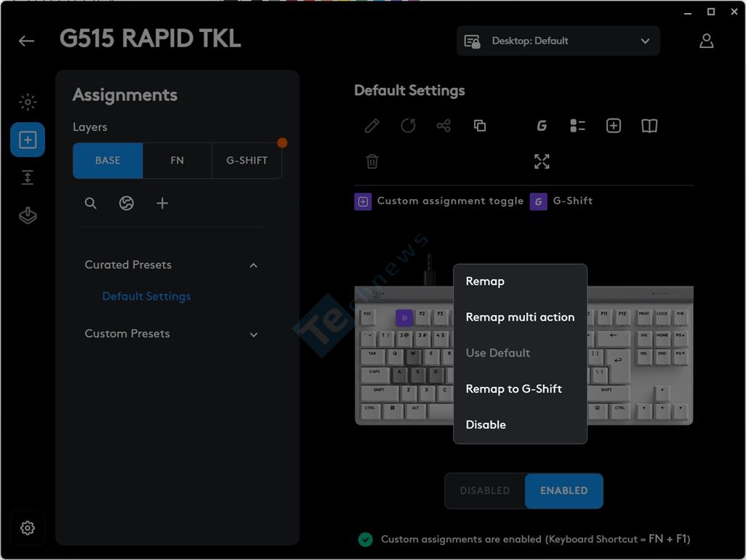Select the Default Settings preset
746x560 pixels.
pyautogui.click(x=146, y=297)
